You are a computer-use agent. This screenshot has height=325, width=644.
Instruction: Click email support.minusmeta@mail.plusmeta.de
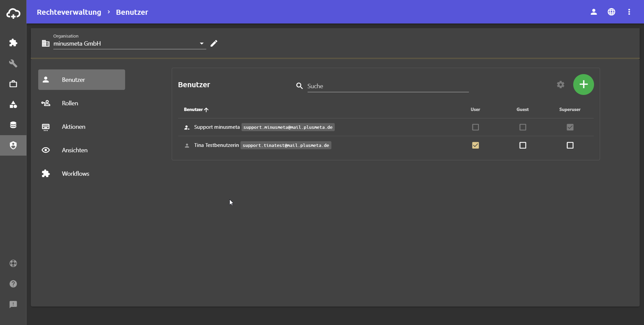pos(288,127)
